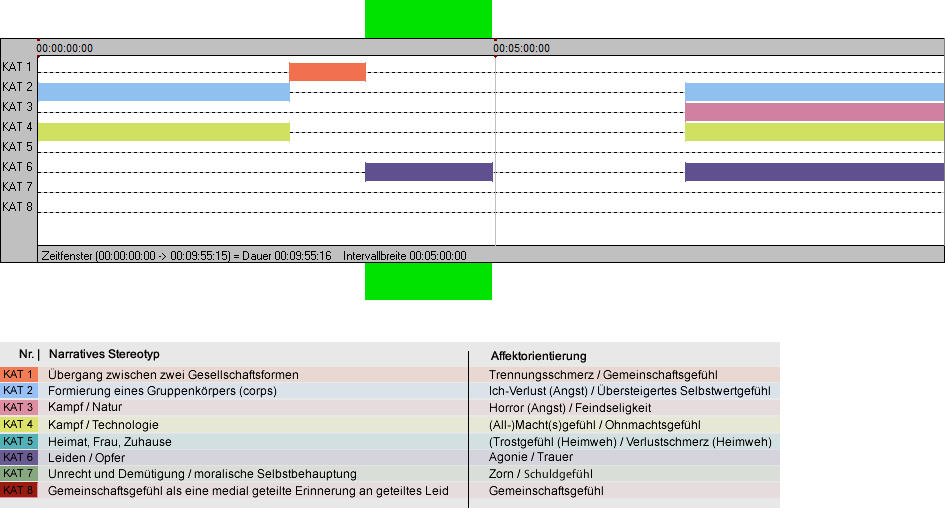Select the later blue KAT 2 segment after 00:05:00:00
The image size is (945, 530).
[x=814, y=92]
